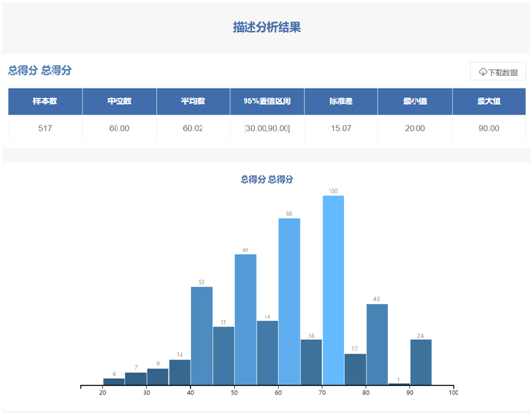
Task: Select the 平均数 column header
Action: pos(193,101)
